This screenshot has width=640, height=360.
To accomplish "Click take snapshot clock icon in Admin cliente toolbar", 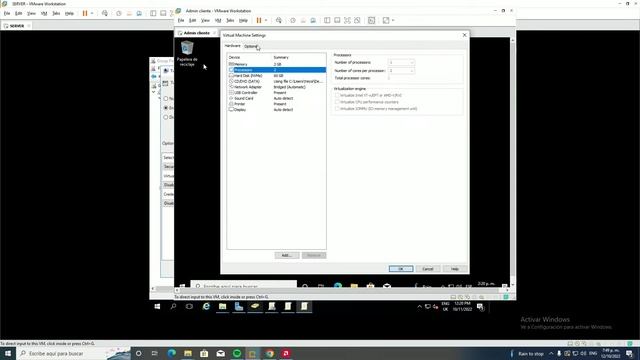I will click(293, 20).
